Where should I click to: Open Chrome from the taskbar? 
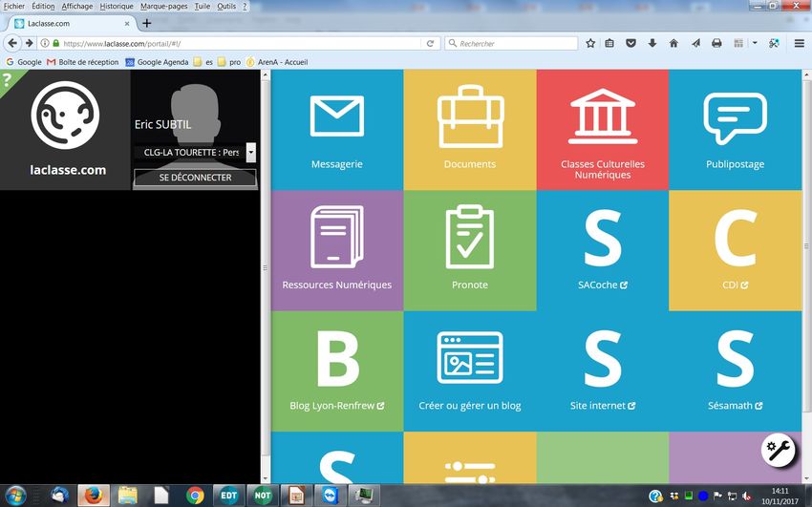195,496
